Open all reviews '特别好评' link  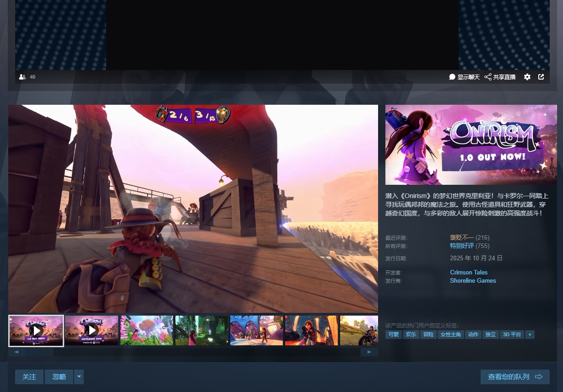pyautogui.click(x=462, y=246)
